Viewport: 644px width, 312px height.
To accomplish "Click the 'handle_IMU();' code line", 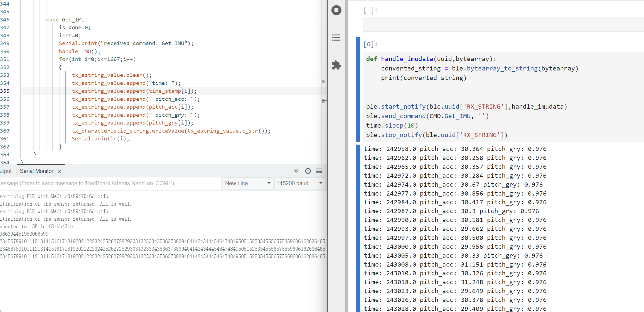I will (x=79, y=52).
